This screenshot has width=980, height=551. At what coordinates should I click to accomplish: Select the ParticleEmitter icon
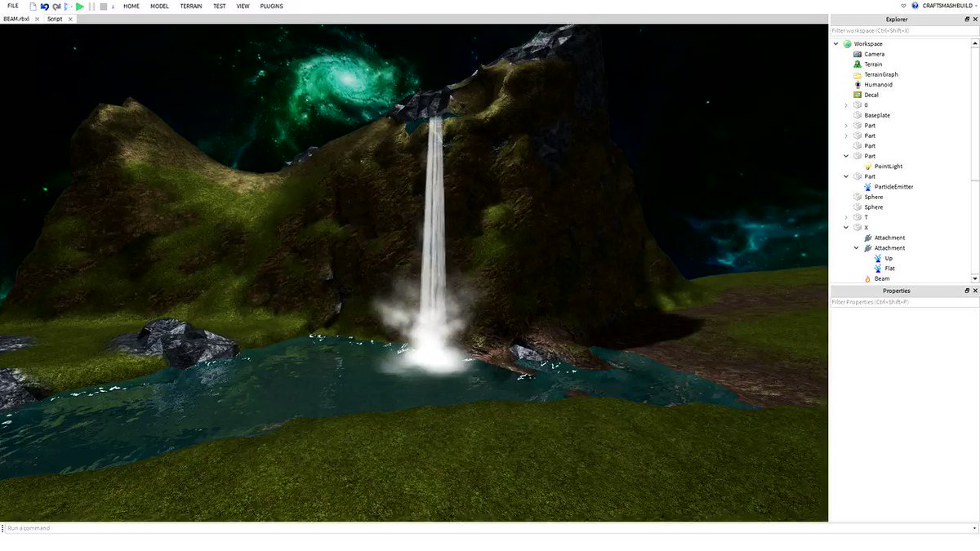click(x=867, y=187)
